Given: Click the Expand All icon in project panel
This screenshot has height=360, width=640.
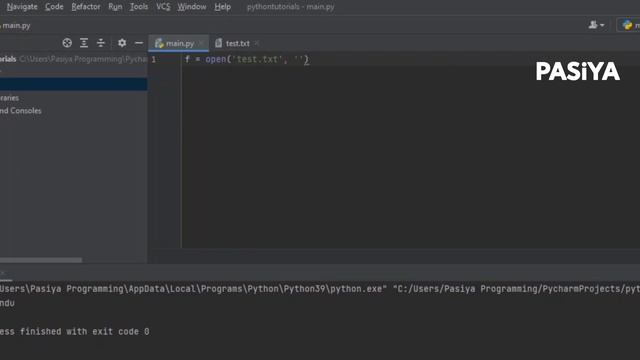Looking at the screenshot, I should pyautogui.click(x=84, y=43).
